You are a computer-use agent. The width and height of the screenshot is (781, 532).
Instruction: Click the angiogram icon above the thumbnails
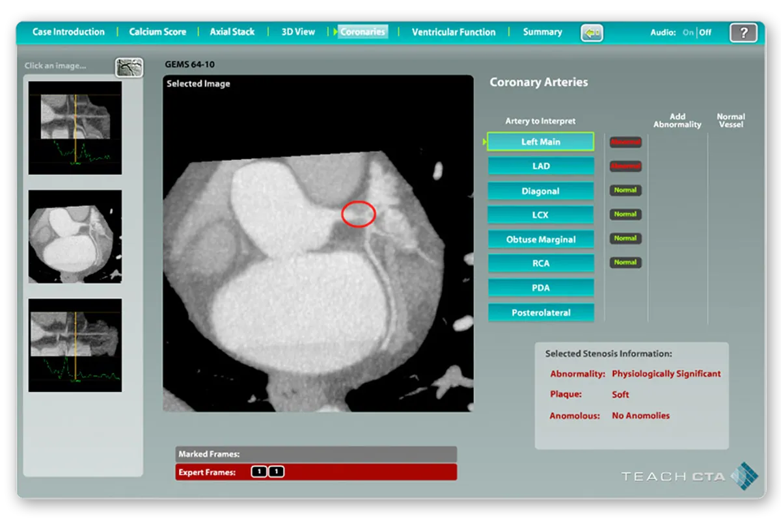(x=129, y=67)
